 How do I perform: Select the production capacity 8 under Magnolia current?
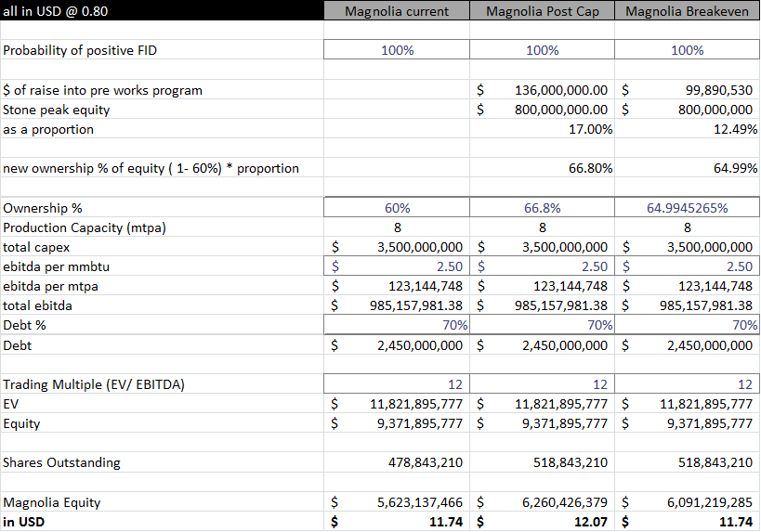pyautogui.click(x=397, y=227)
